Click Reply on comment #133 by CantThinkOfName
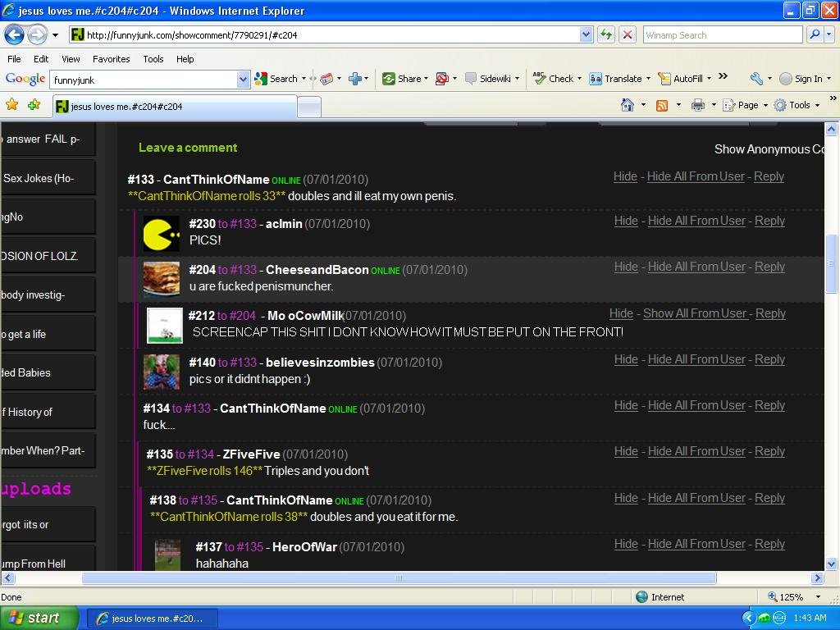This screenshot has height=630, width=840. pyautogui.click(x=769, y=176)
